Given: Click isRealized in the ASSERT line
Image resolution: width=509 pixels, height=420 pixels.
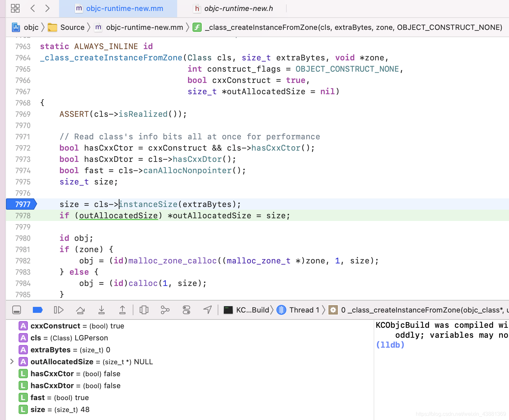Looking at the screenshot, I should [x=143, y=114].
